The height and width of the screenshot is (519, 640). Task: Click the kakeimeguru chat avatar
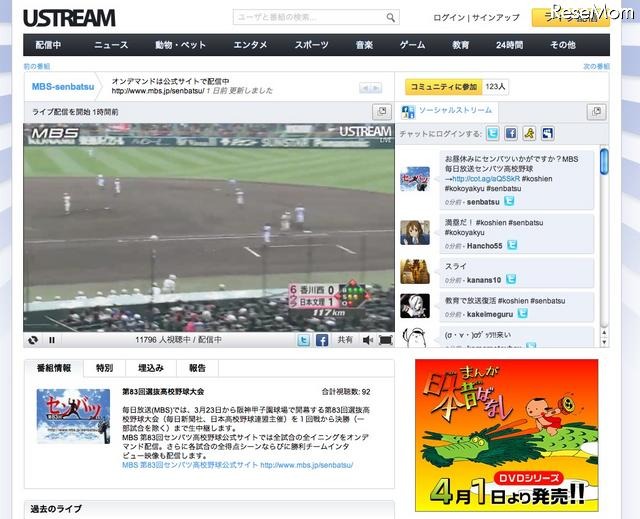click(415, 306)
